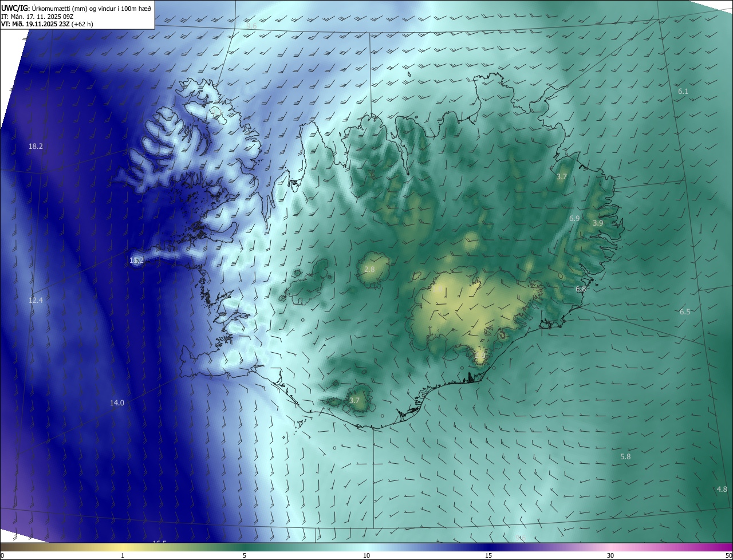Click the 18.2 value on the map
This screenshot has height=560, width=733.
click(x=36, y=147)
